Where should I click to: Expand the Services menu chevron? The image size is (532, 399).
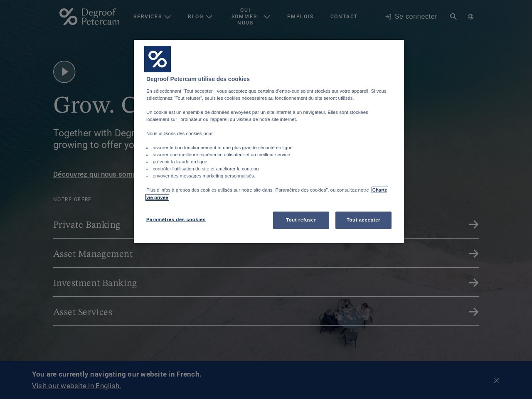pos(167,17)
